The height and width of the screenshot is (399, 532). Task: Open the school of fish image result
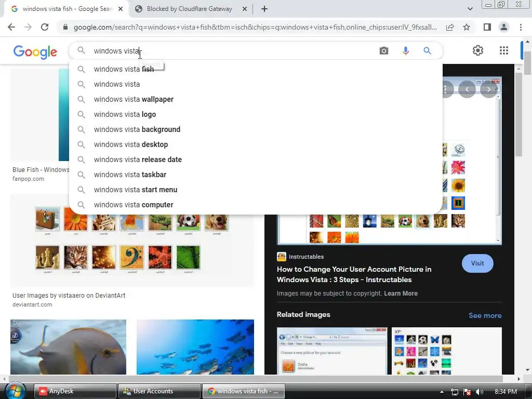195,347
